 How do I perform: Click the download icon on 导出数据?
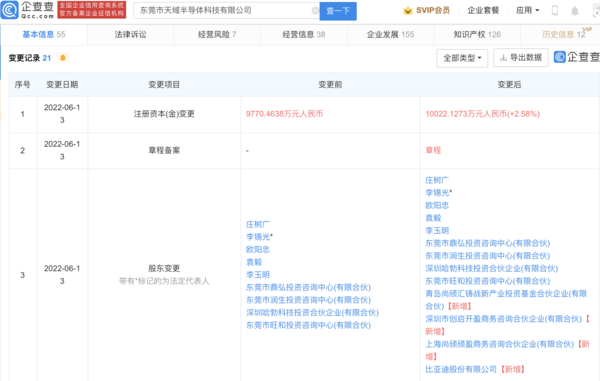504,57
